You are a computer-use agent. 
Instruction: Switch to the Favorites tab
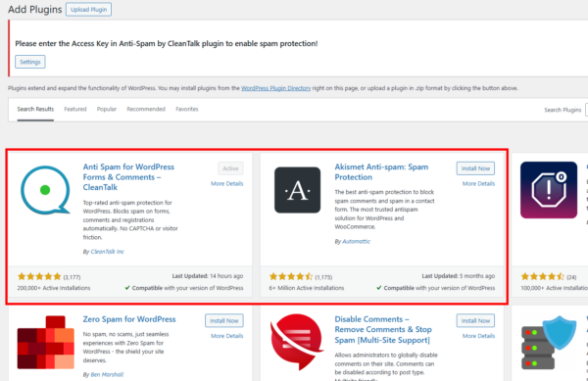(x=187, y=109)
